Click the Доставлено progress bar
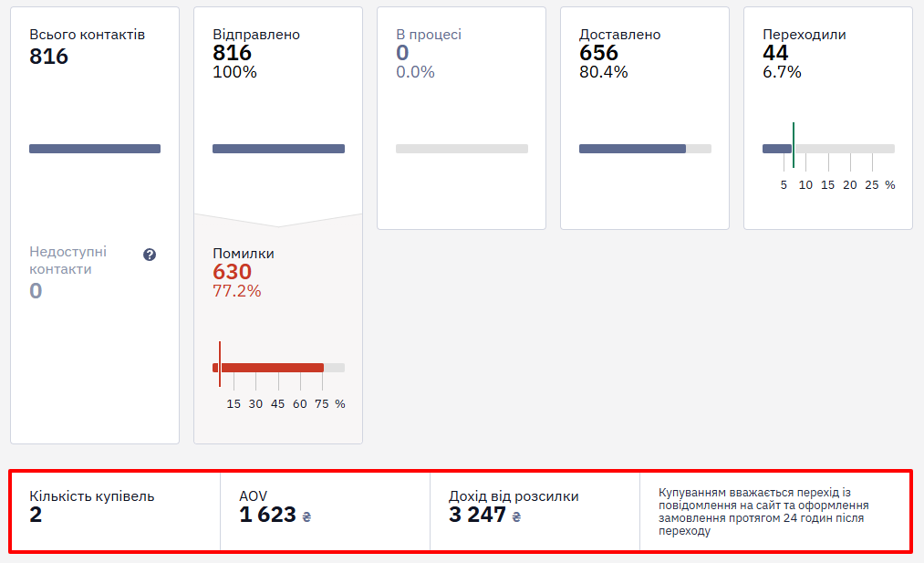The width and height of the screenshot is (924, 563). [x=645, y=149]
